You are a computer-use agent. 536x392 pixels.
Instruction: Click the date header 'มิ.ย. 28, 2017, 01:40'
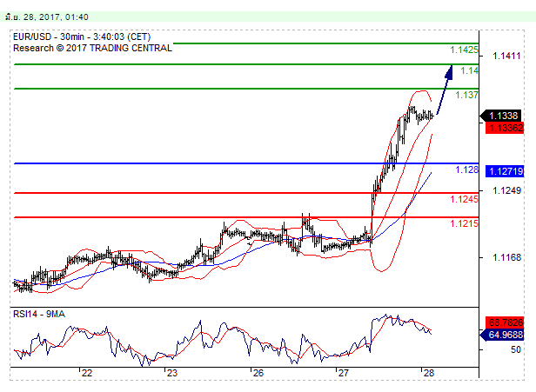pyautogui.click(x=47, y=17)
